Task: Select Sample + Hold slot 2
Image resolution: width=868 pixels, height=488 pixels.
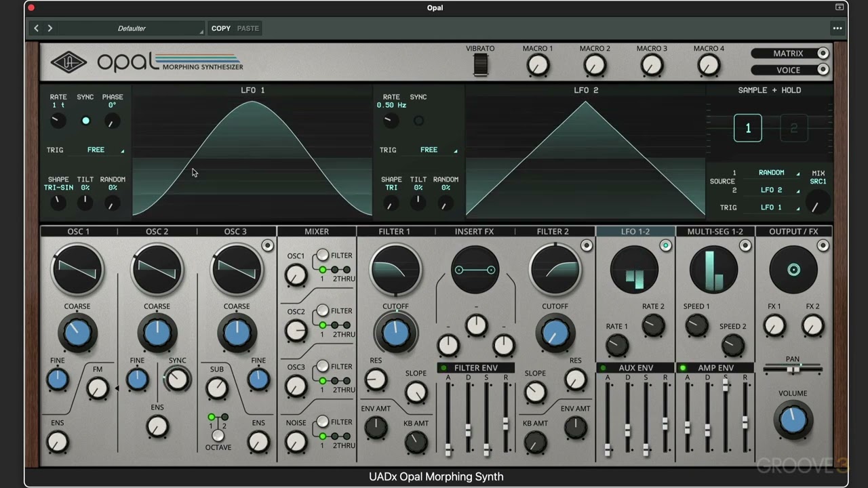Action: point(793,128)
